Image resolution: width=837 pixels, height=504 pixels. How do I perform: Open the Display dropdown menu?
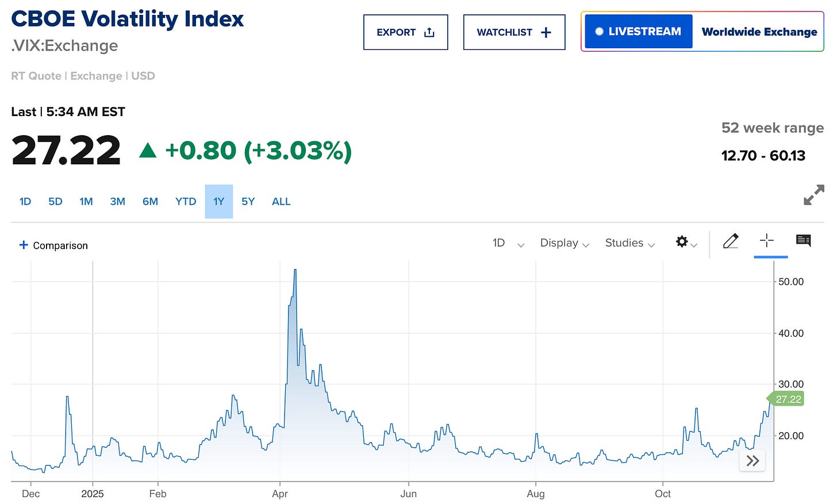pyautogui.click(x=565, y=243)
